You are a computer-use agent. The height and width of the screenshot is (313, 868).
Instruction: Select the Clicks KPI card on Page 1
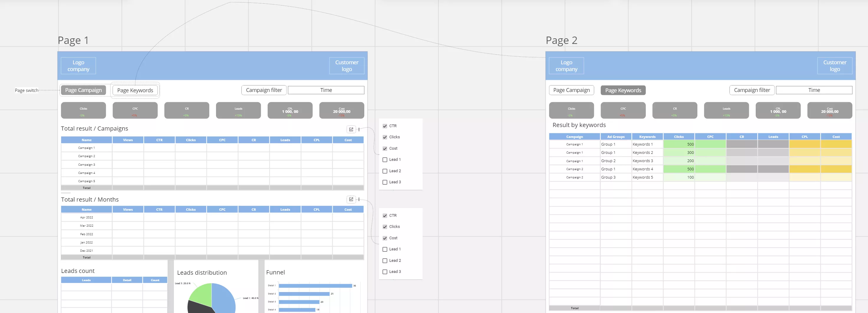[83, 111]
